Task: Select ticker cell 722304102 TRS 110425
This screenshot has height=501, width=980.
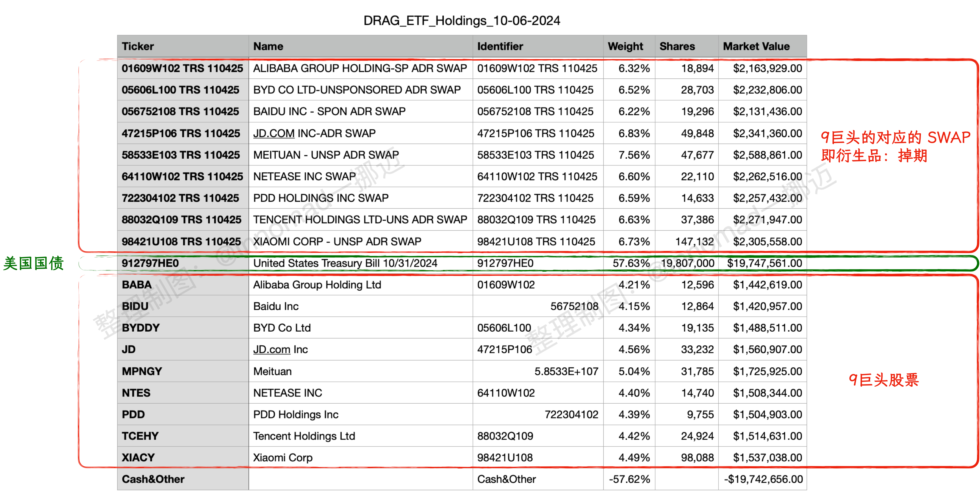Action: (182, 198)
